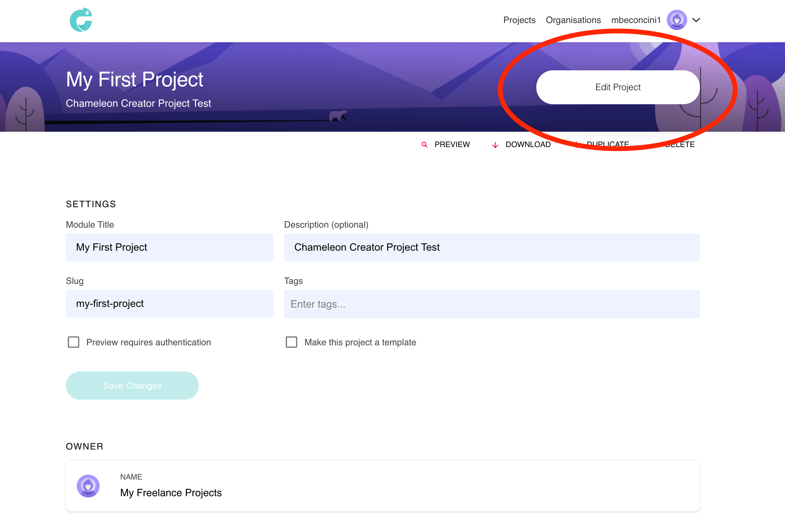
Task: Choose the DOWNLOAD action
Action: point(528,145)
